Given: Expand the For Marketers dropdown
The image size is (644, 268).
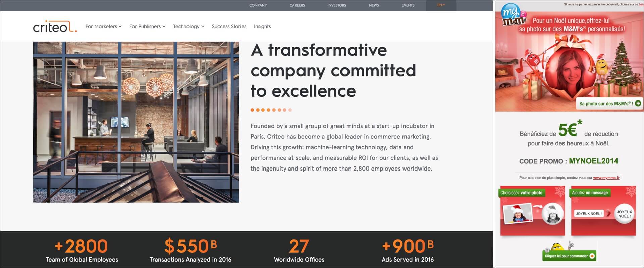Looking at the screenshot, I should 103,26.
